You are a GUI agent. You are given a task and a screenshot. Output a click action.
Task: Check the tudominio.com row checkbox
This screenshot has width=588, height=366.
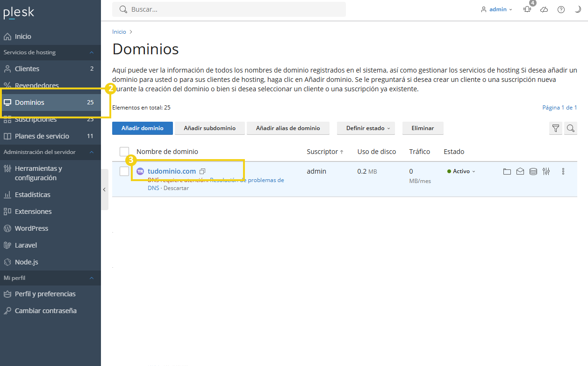tap(124, 171)
